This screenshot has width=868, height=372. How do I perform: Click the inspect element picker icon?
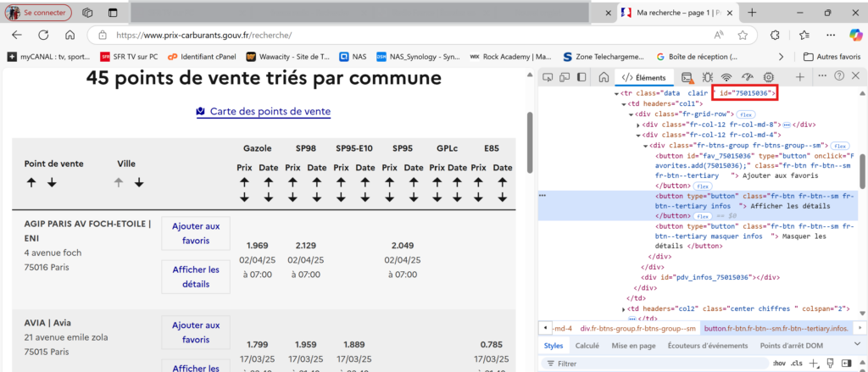tap(548, 76)
